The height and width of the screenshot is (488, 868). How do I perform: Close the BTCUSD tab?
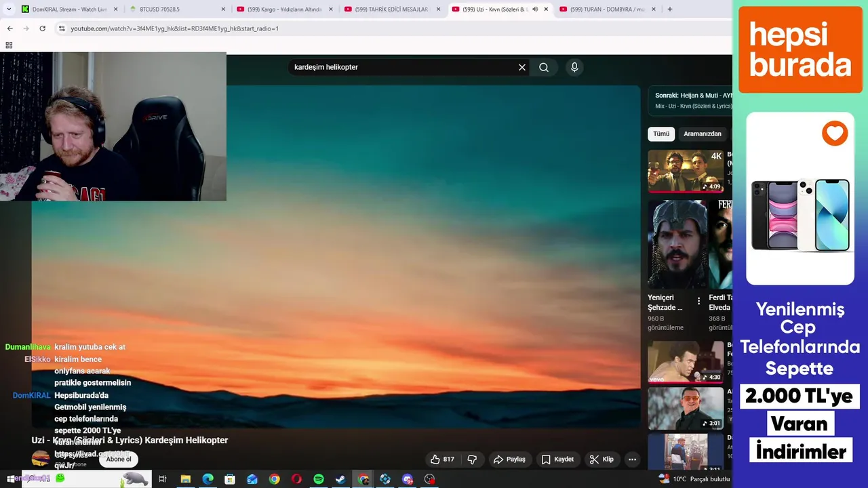tap(223, 9)
